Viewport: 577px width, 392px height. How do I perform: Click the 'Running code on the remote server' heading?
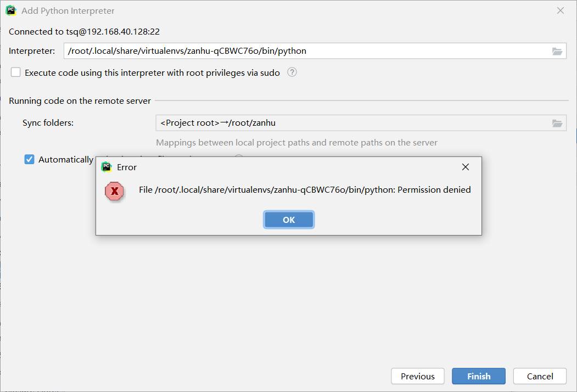[x=80, y=101]
